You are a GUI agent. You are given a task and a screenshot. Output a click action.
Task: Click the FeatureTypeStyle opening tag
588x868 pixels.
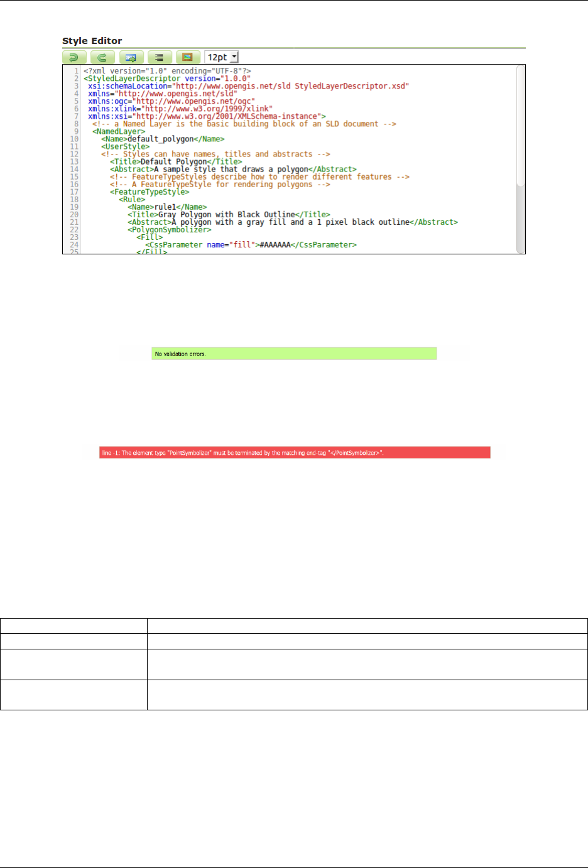click(150, 192)
